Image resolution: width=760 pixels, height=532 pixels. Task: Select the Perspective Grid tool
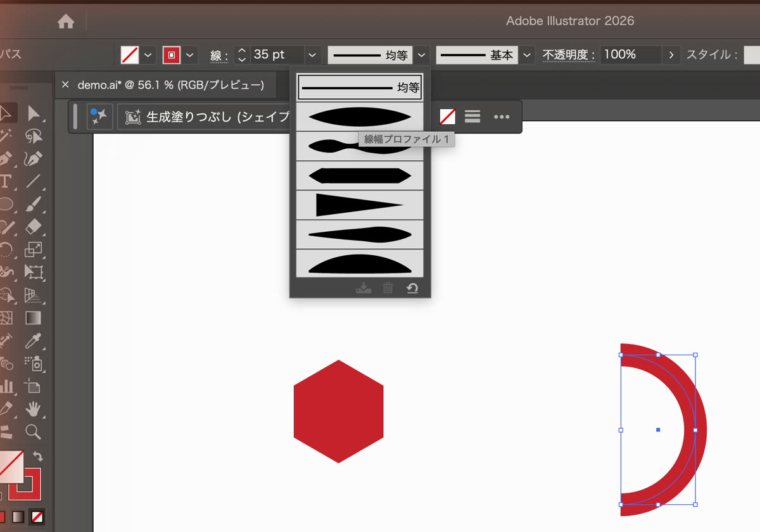pyautogui.click(x=34, y=295)
